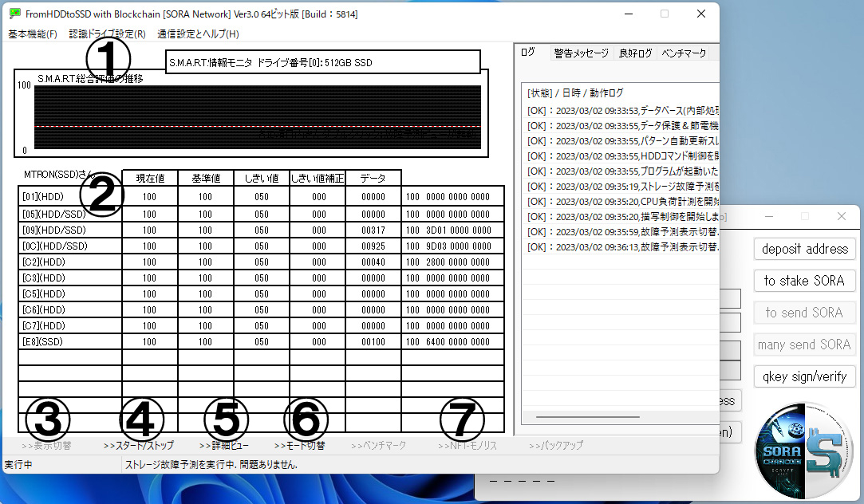Click raw value 3D01 0000 0000 cell
The height and width of the screenshot is (504, 864).
[x=452, y=230]
